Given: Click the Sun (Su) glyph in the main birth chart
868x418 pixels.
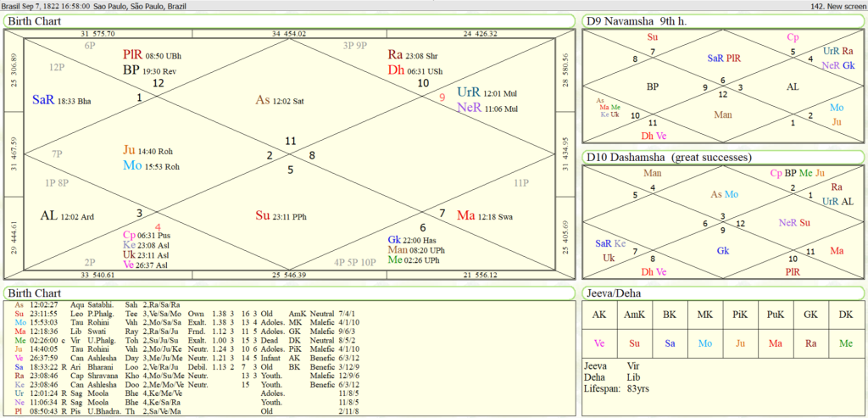Looking at the screenshot, I should coord(264,215).
